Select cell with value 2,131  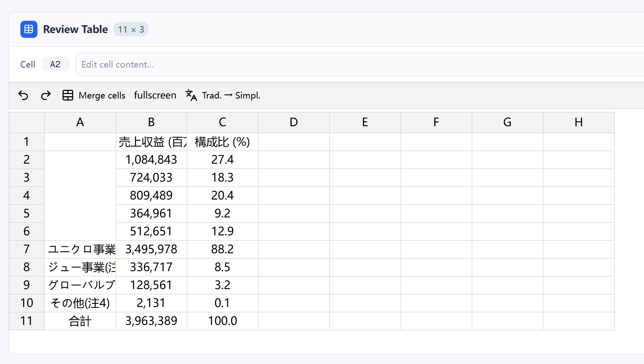coord(151,303)
